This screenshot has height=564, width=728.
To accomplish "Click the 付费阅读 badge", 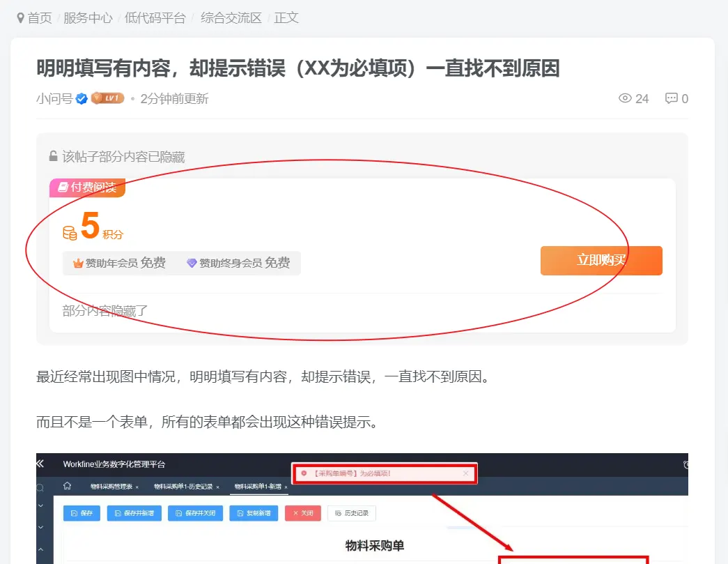I will tap(87, 188).
